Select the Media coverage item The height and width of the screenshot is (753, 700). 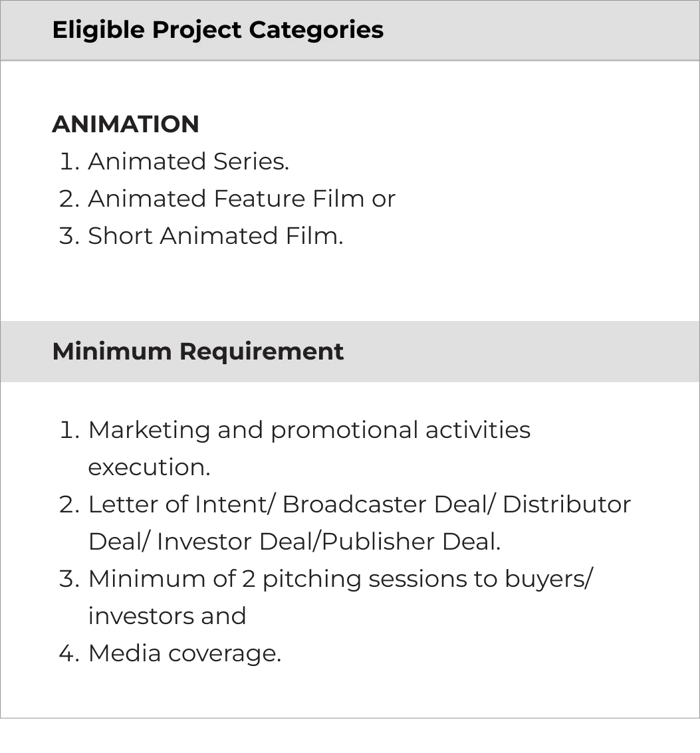point(185,653)
